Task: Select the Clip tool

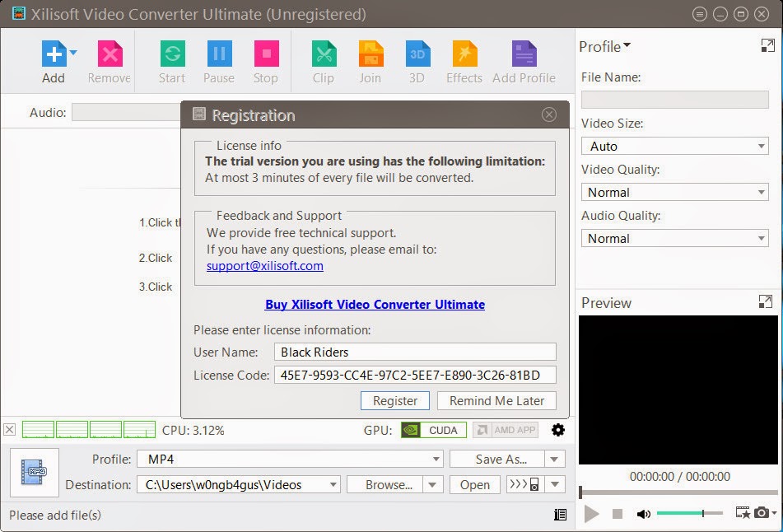Action: point(323,54)
